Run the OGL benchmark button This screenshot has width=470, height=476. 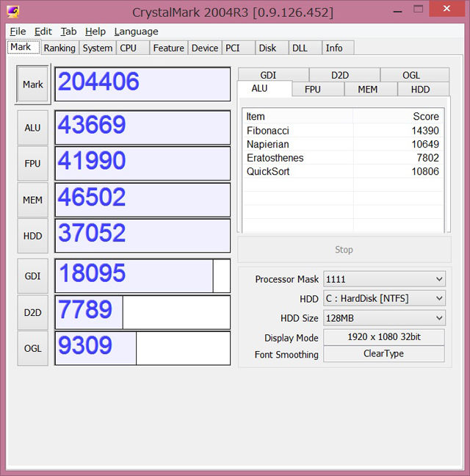pyautogui.click(x=33, y=348)
